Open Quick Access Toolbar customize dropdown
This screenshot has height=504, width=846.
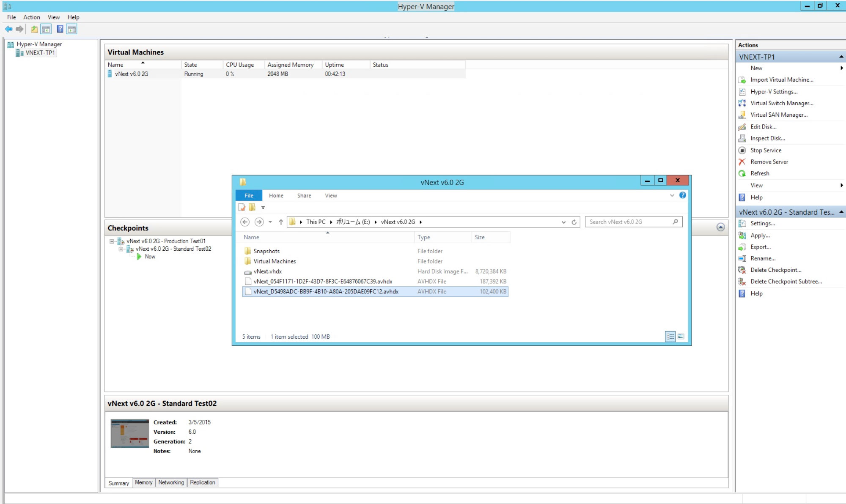click(x=263, y=207)
